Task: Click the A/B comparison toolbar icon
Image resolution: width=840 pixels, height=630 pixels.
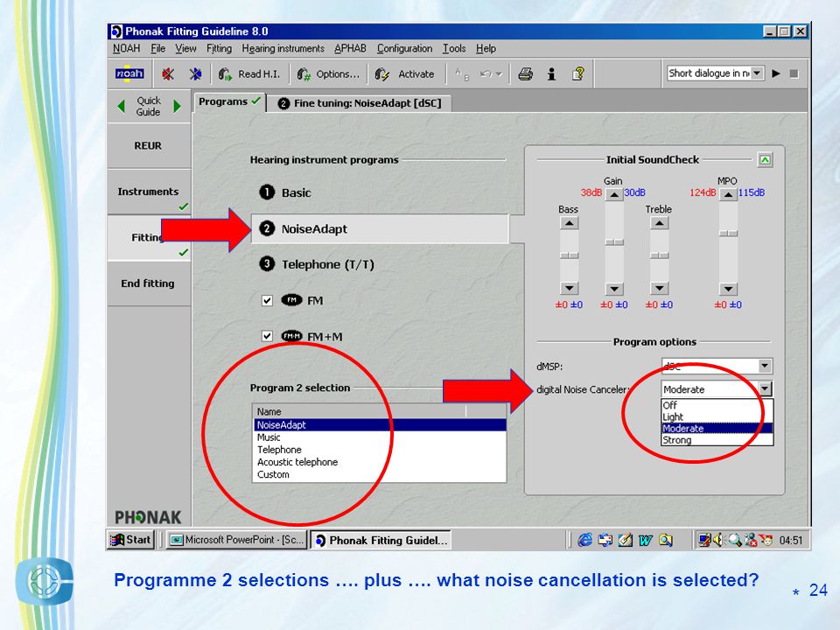Action: [462, 73]
